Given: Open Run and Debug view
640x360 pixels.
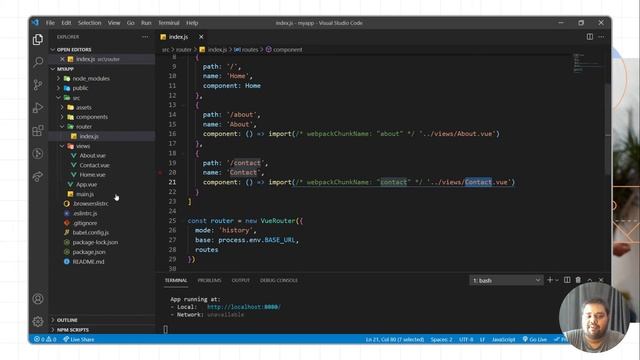Looking at the screenshot, I should pyautogui.click(x=38, y=108).
